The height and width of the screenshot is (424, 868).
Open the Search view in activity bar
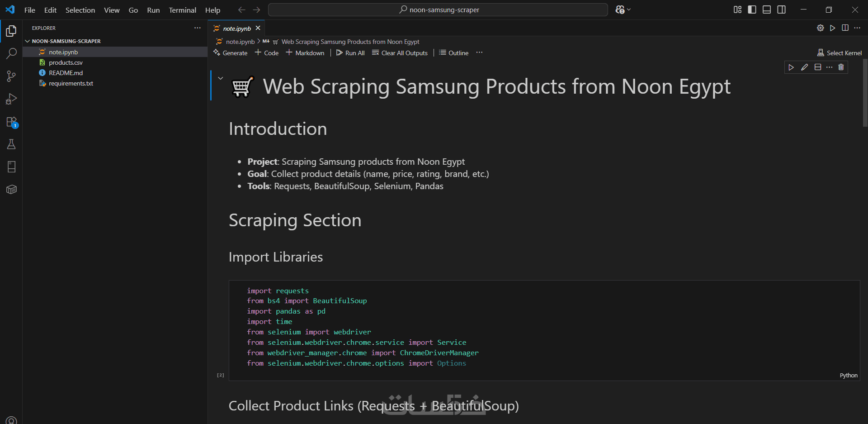pyautogui.click(x=11, y=53)
